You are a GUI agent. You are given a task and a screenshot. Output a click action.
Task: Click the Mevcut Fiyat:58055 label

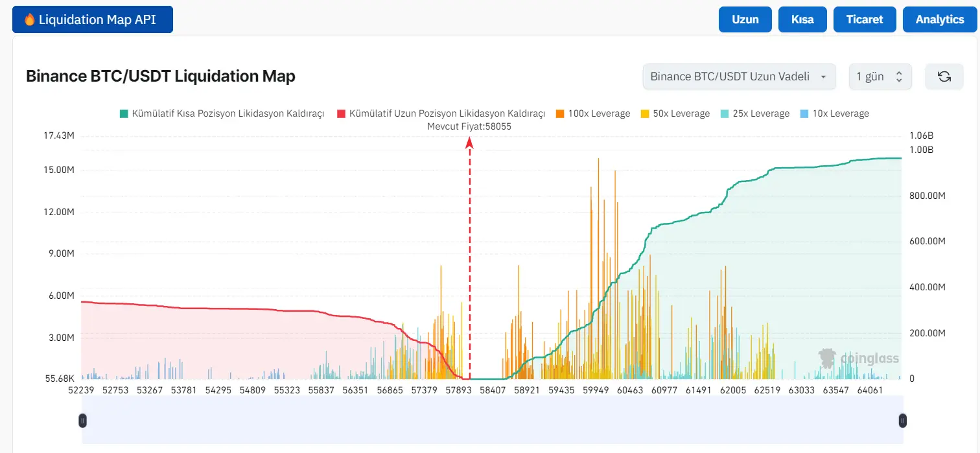coord(469,126)
